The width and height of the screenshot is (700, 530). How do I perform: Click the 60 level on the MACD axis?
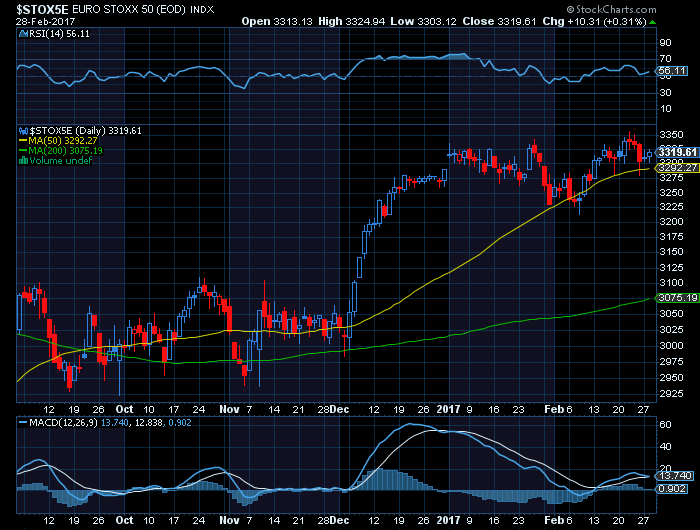(665, 425)
